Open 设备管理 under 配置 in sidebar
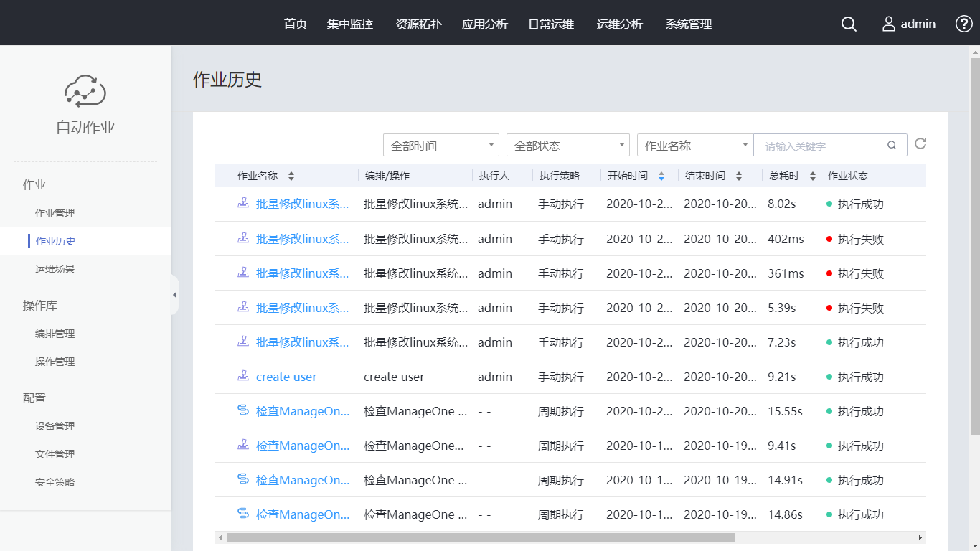The image size is (980, 551). [x=55, y=426]
